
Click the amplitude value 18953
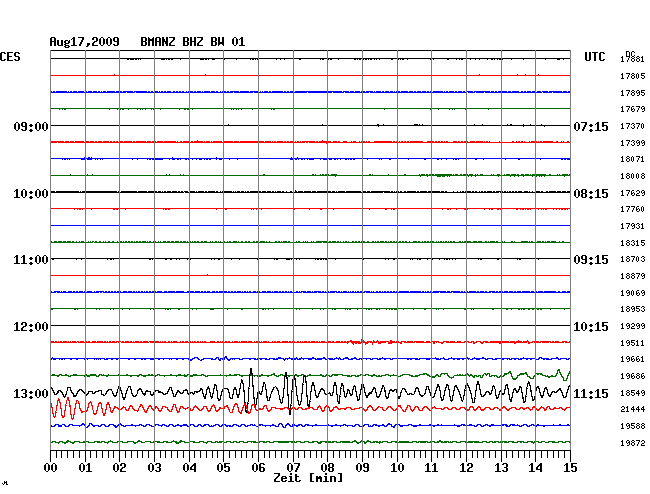[x=633, y=309]
